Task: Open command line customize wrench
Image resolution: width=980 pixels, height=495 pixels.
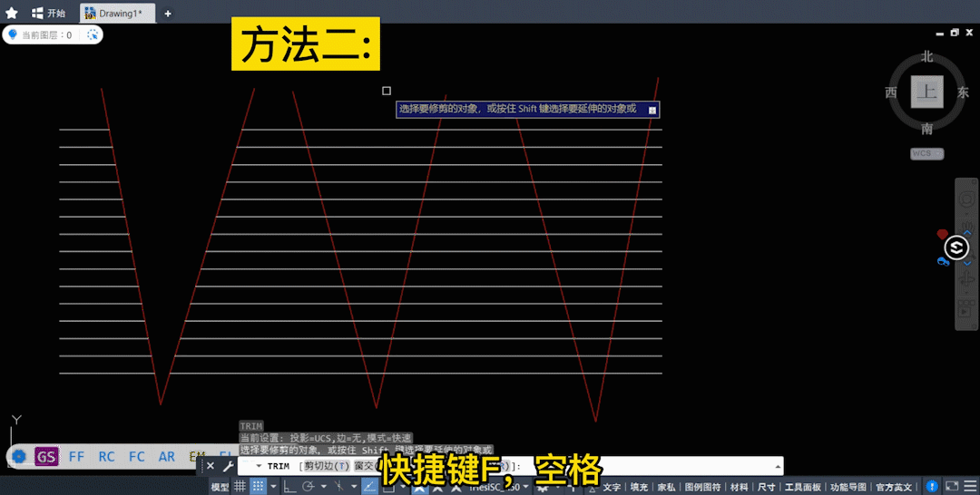Action: click(228, 466)
